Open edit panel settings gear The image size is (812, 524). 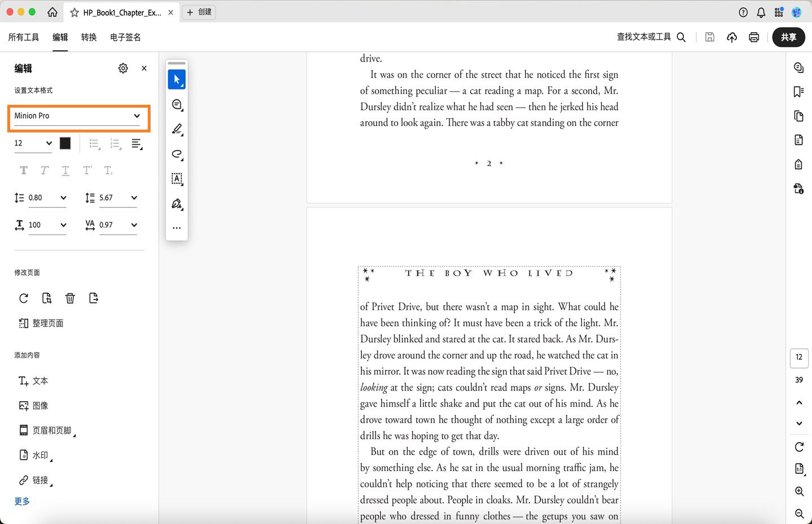tap(123, 68)
